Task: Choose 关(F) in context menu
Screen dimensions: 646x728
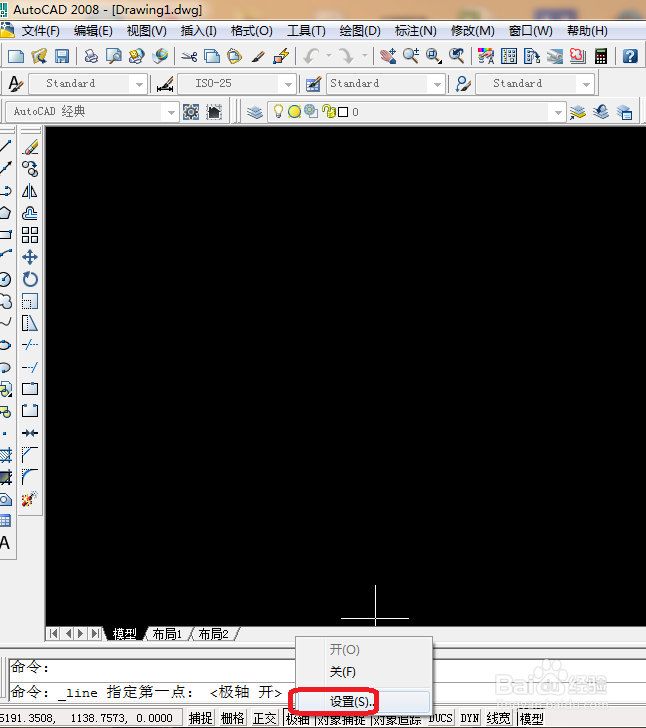Action: click(363, 672)
